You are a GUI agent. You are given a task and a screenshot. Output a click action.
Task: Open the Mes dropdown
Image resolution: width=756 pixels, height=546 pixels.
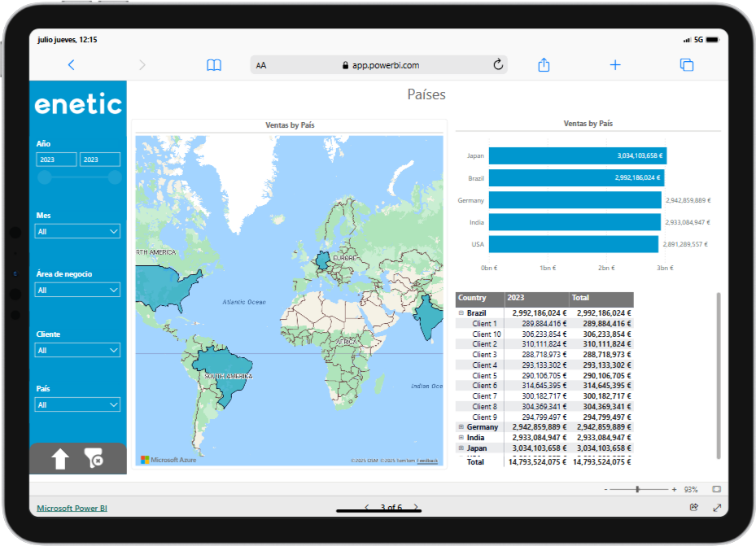(77, 231)
